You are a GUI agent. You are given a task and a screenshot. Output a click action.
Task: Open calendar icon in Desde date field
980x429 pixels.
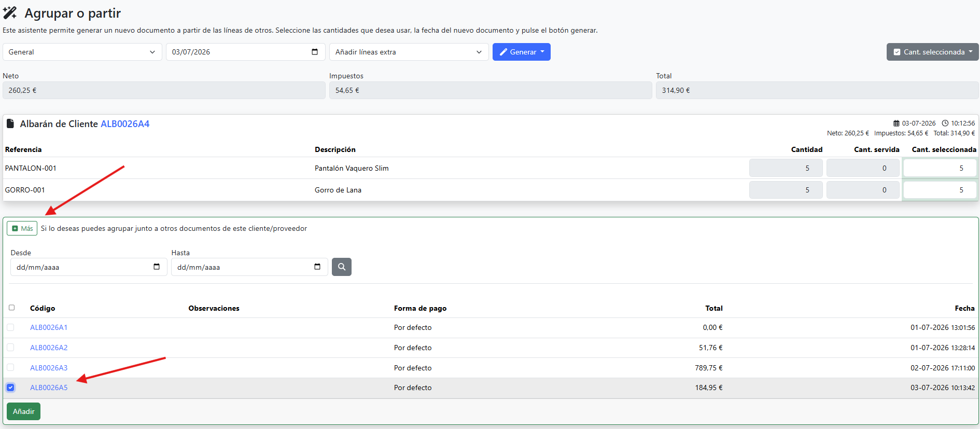coord(157,267)
